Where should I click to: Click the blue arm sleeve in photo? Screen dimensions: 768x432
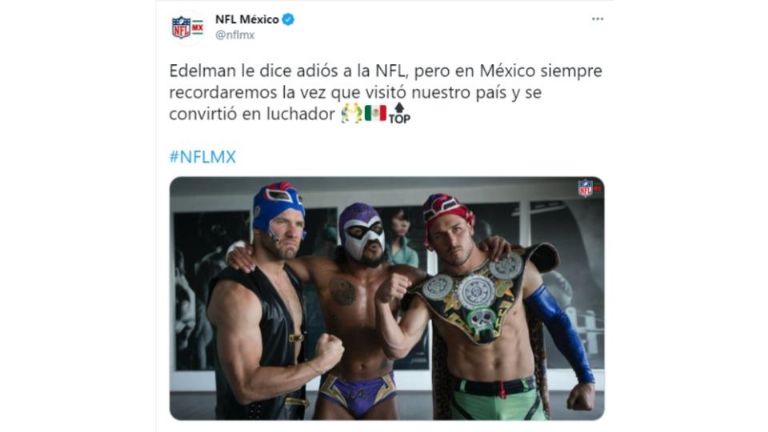click(x=561, y=333)
